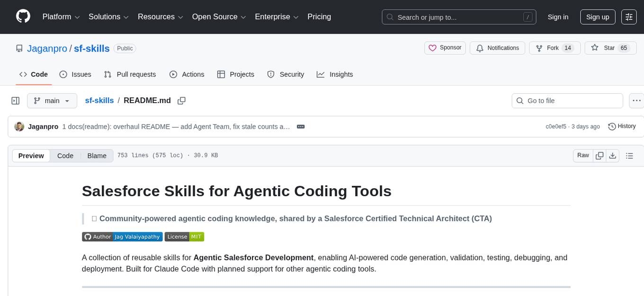The image size is (644, 296).
Task: Open the document outline icon
Action: 629,156
